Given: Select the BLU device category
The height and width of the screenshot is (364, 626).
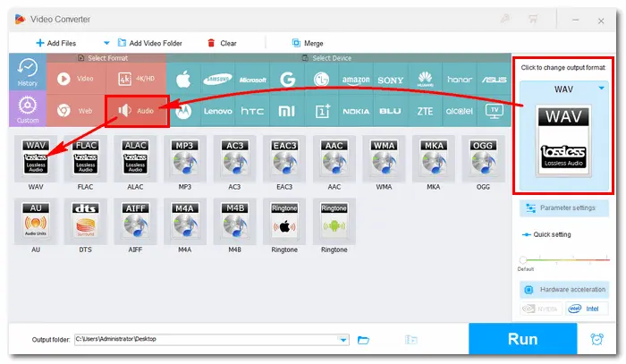Looking at the screenshot, I should pos(390,111).
